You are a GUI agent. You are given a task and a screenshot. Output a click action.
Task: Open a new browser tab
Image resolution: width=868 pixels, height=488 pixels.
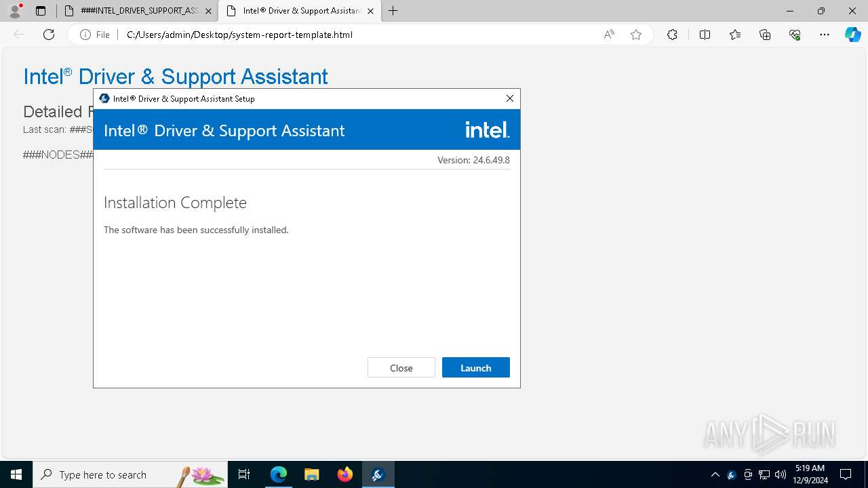coord(393,11)
